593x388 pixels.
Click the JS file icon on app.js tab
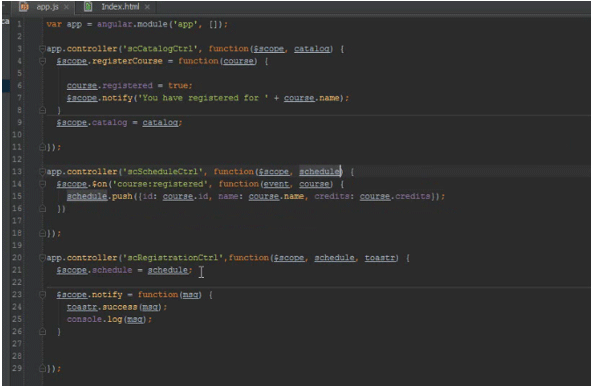[24, 7]
